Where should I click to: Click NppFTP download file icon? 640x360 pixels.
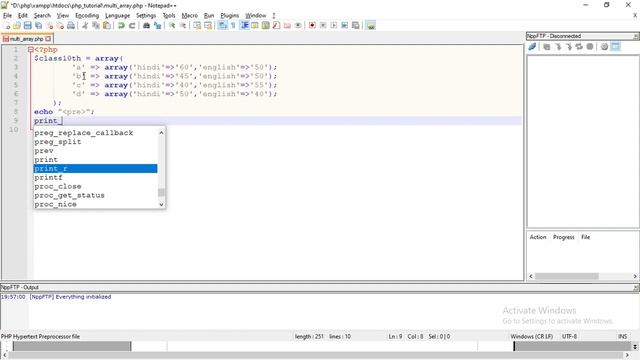[x=558, y=47]
